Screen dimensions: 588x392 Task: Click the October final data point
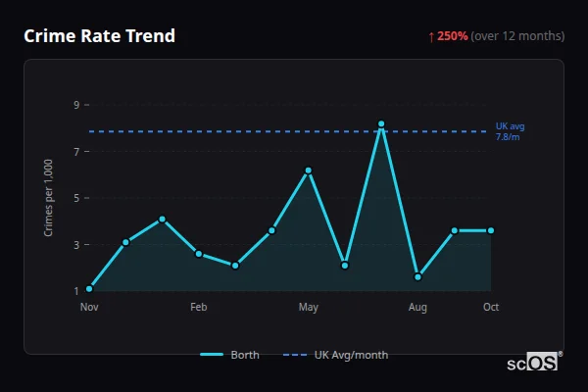[491, 230]
